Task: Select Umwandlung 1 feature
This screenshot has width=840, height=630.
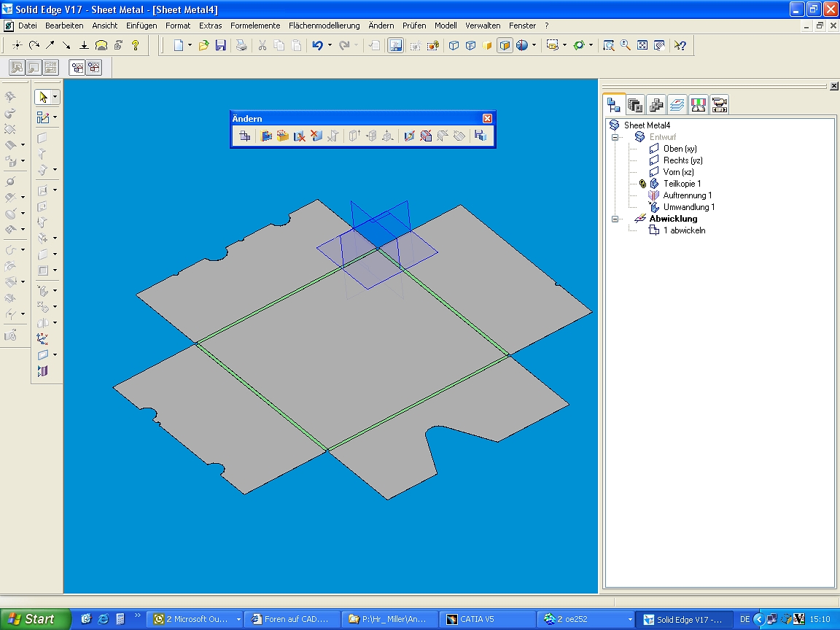Action: 689,207
